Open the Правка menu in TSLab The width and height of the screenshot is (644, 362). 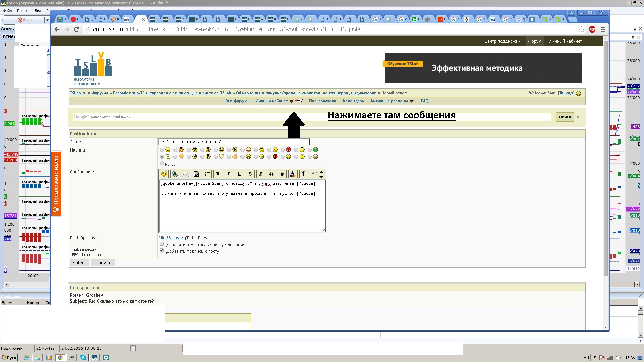23,11
